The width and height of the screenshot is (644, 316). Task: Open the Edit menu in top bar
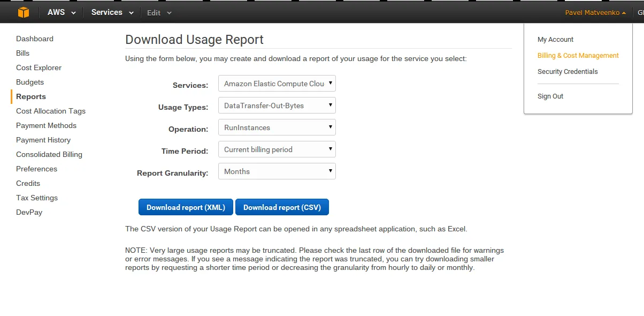pos(159,13)
